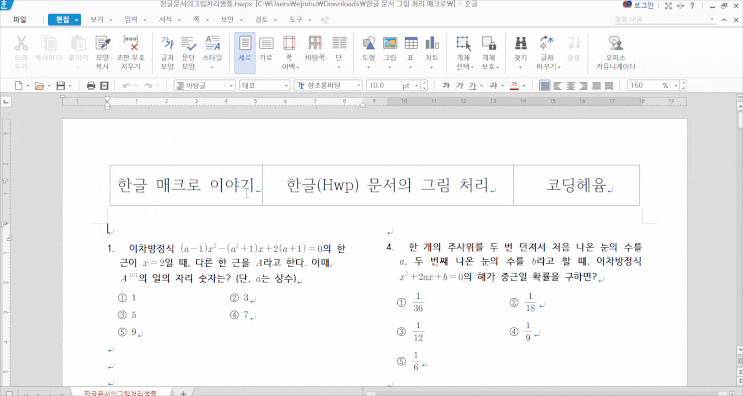Open the 파일 menu
This screenshot has width=743, height=396.
pyautogui.click(x=19, y=20)
